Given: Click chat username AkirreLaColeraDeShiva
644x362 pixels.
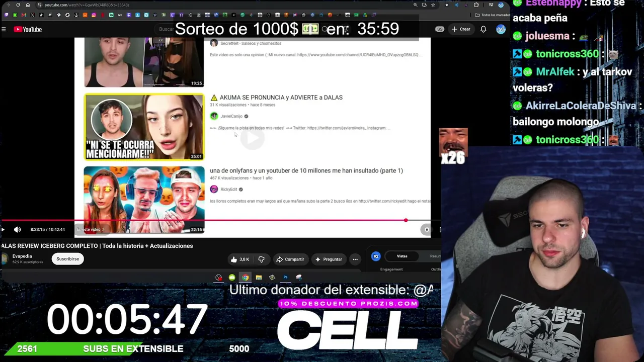Looking at the screenshot, I should coord(581,106).
